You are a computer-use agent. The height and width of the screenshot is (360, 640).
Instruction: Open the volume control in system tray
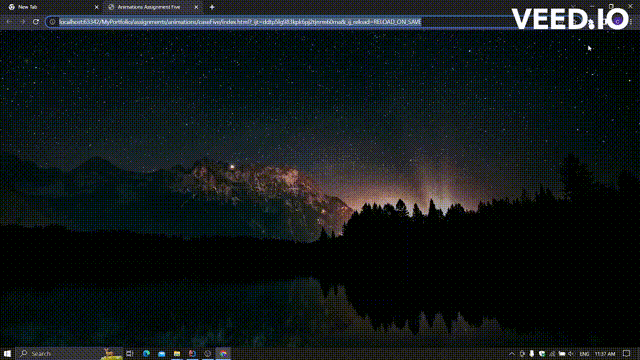(x=571, y=354)
